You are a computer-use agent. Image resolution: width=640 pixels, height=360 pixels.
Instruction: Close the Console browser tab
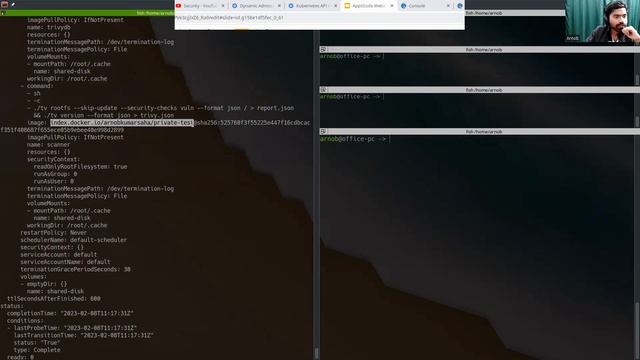(448, 6)
